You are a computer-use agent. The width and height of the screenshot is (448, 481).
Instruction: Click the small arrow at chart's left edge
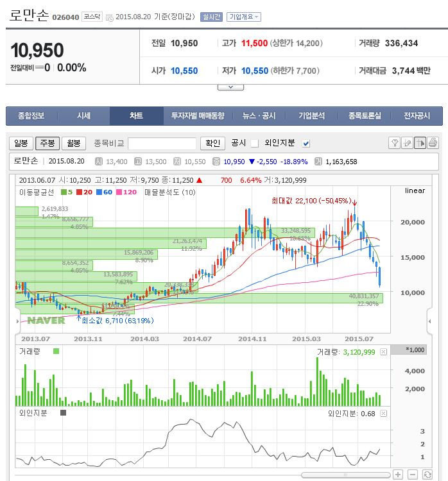click(17, 321)
